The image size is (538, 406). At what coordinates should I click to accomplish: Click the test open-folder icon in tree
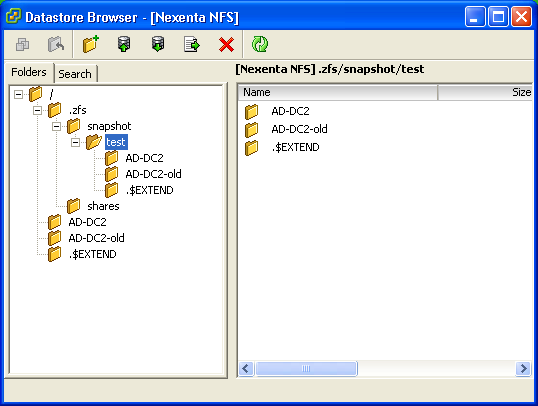(93, 142)
